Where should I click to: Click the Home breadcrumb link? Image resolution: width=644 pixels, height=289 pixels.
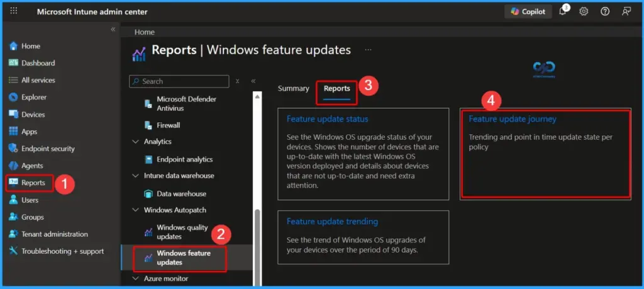click(x=144, y=32)
